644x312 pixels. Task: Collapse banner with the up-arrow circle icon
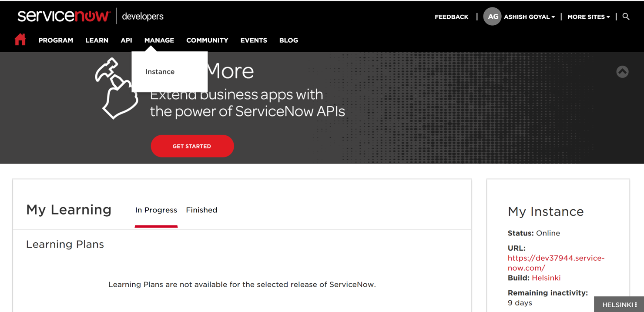622,72
